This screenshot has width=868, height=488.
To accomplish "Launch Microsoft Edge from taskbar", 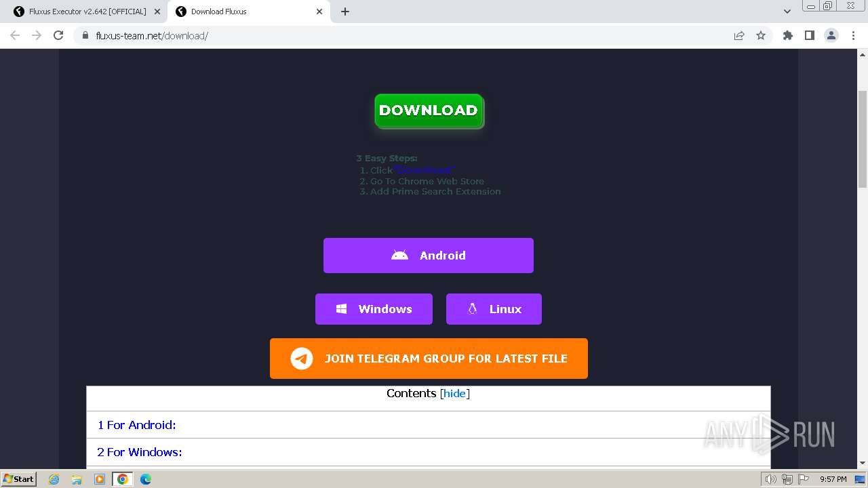I will click(145, 479).
